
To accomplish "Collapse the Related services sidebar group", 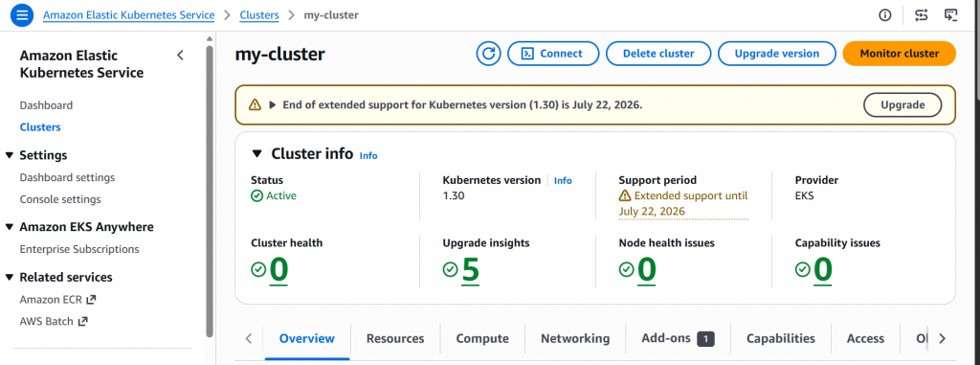I will [x=9, y=277].
